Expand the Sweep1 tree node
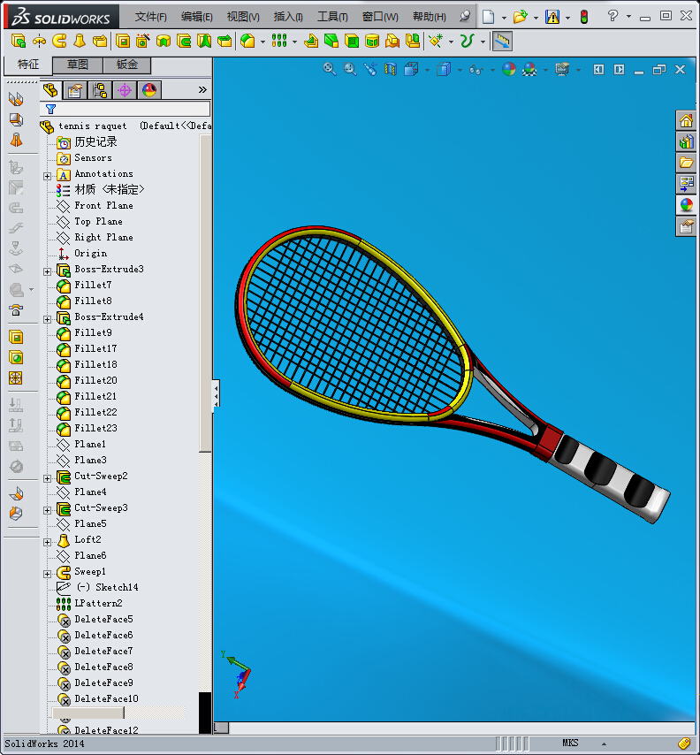This screenshot has height=755, width=700. [x=47, y=574]
